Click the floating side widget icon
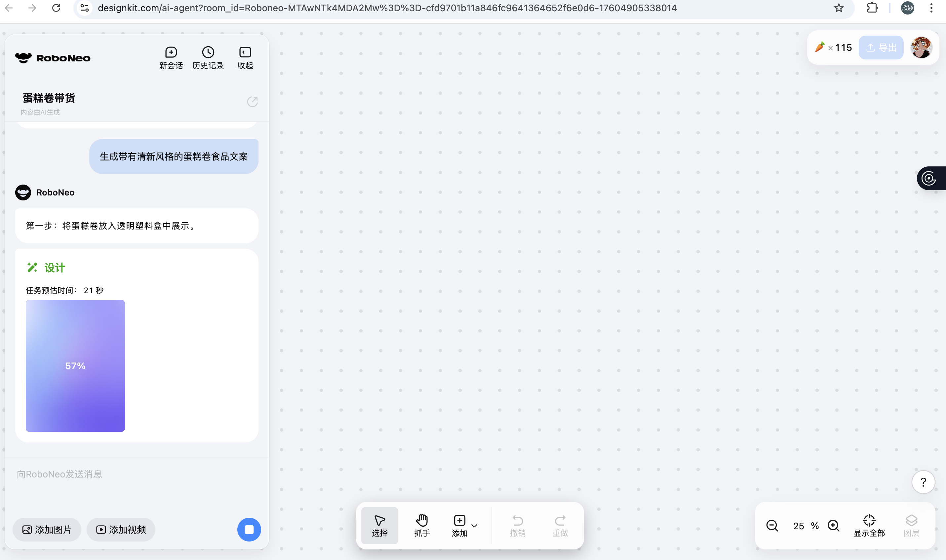Image resolution: width=946 pixels, height=560 pixels. coord(929,178)
